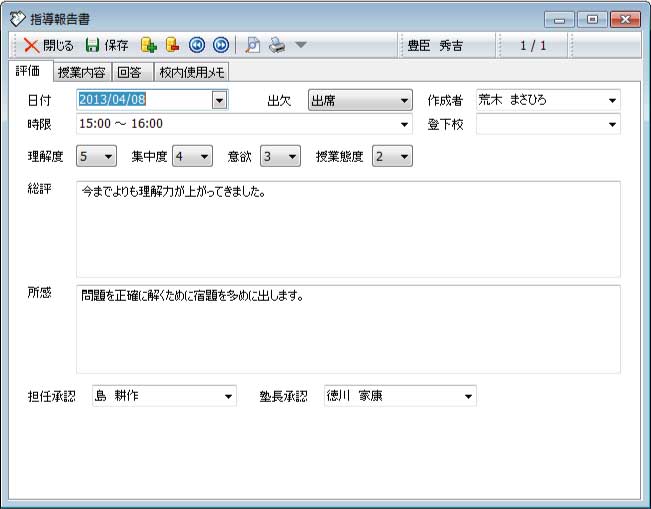Maximize the 指導報告書 window
Viewport: 651px width, 509px height.
click(592, 20)
